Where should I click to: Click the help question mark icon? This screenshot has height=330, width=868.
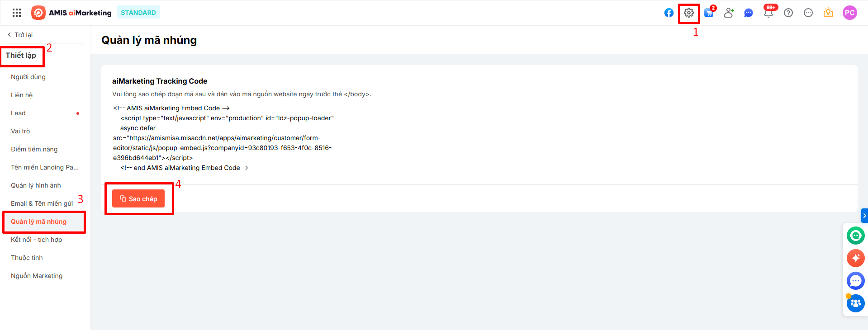click(788, 13)
